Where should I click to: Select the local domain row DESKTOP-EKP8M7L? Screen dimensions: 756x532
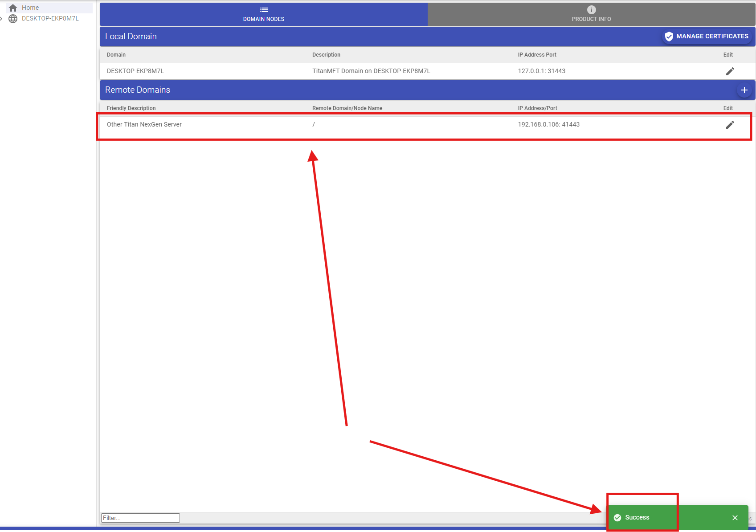click(x=312, y=71)
